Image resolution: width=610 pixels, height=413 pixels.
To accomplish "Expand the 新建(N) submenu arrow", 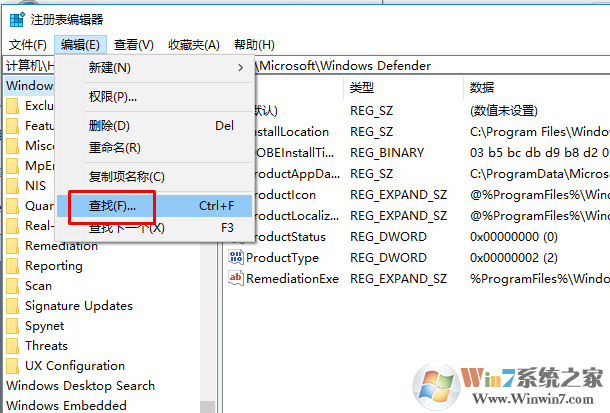I will click(x=240, y=68).
